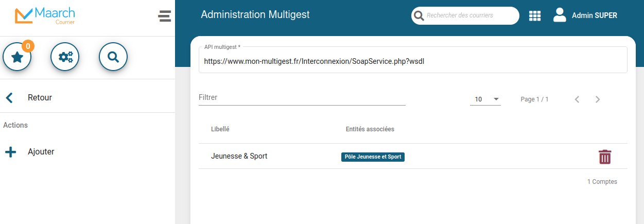Delete the Jeunesse & Sport account
The width and height of the screenshot is (644, 224).
[x=605, y=157]
